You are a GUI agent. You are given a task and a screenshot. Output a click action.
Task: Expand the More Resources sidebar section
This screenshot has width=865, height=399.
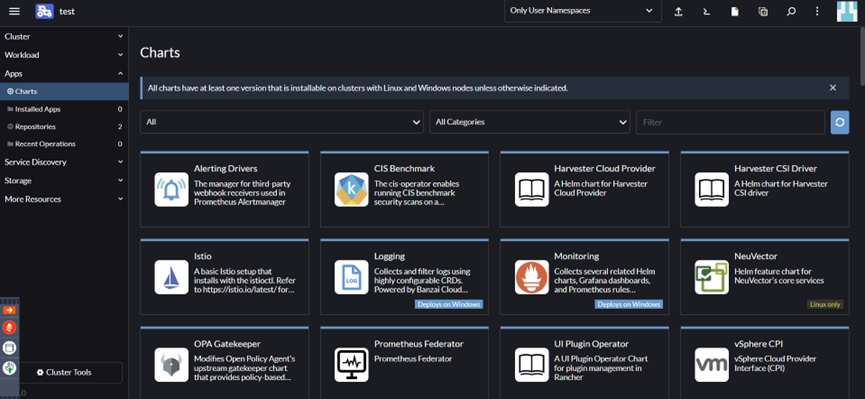64,199
